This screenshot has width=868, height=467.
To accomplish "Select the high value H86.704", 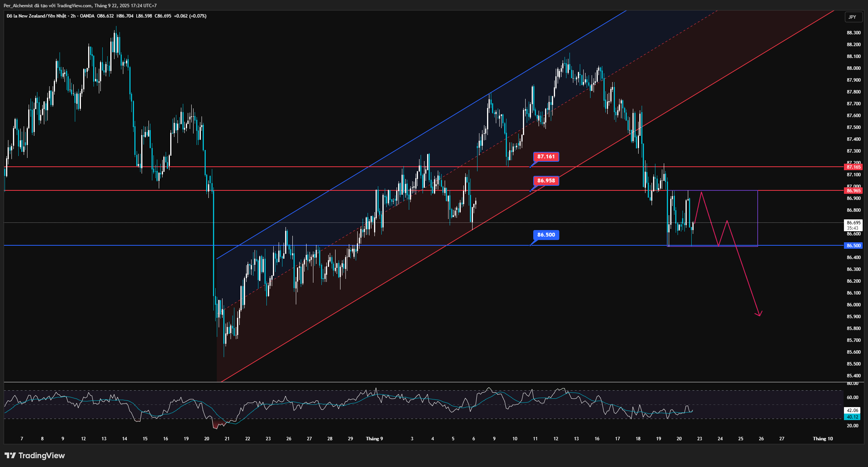I will (x=125, y=16).
